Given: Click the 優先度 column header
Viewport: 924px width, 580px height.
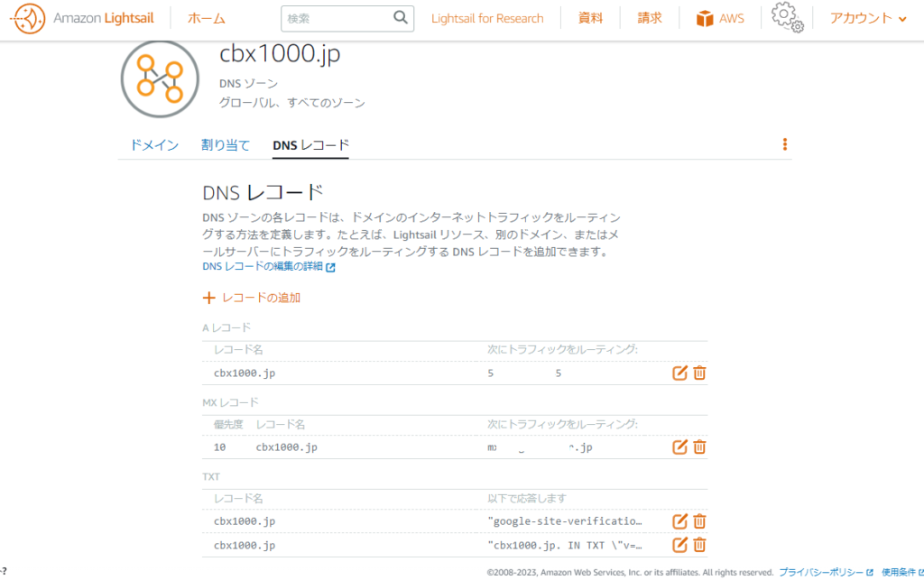Looking at the screenshot, I should (x=228, y=424).
